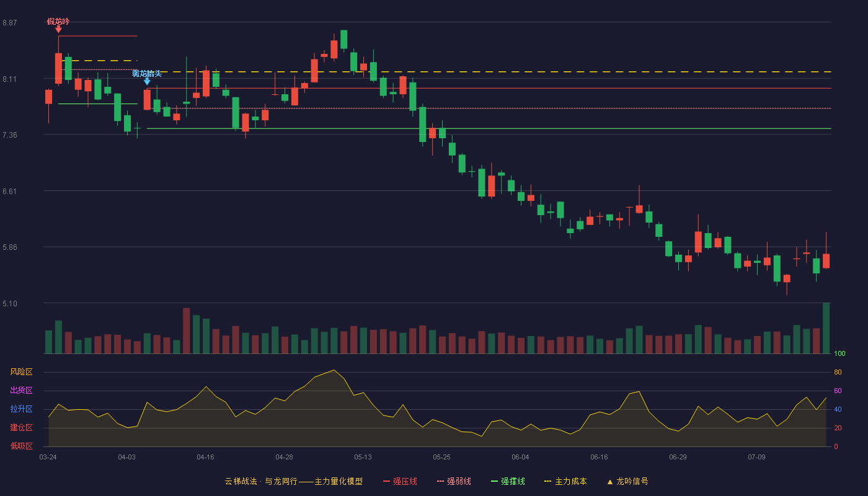Click the 07-09 date axis label

coord(756,457)
